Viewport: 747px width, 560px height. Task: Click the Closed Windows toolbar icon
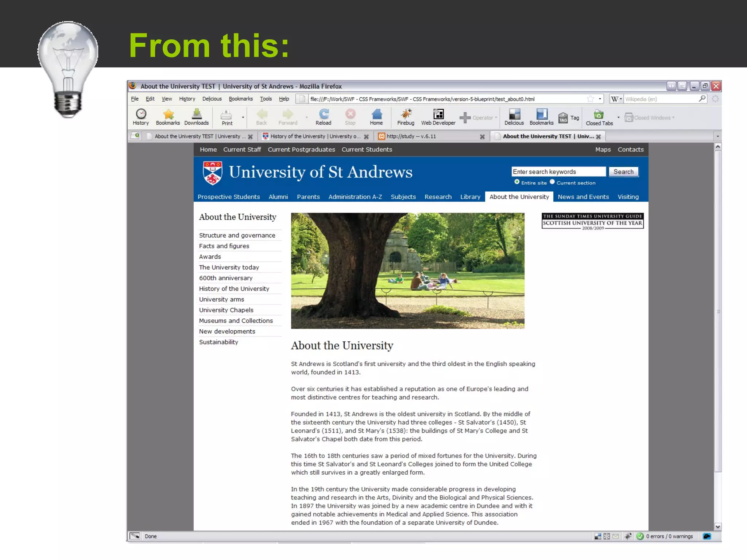click(x=629, y=117)
